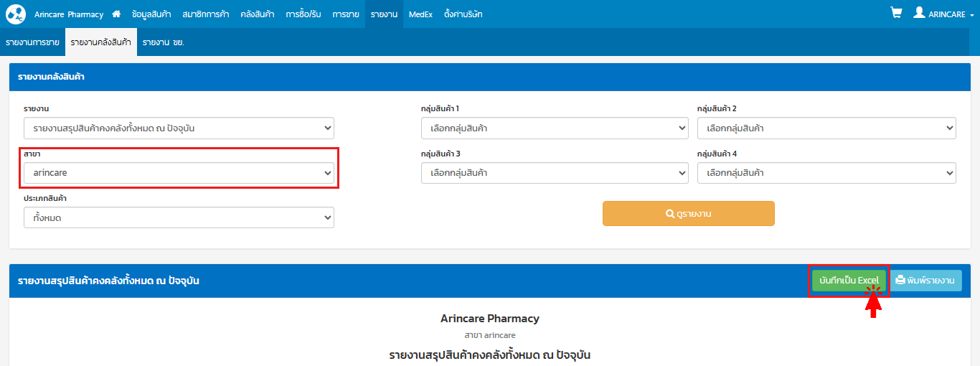This screenshot has width=980, height=366.
Task: Export with บันทึกเป็น Excel button
Action: [849, 281]
